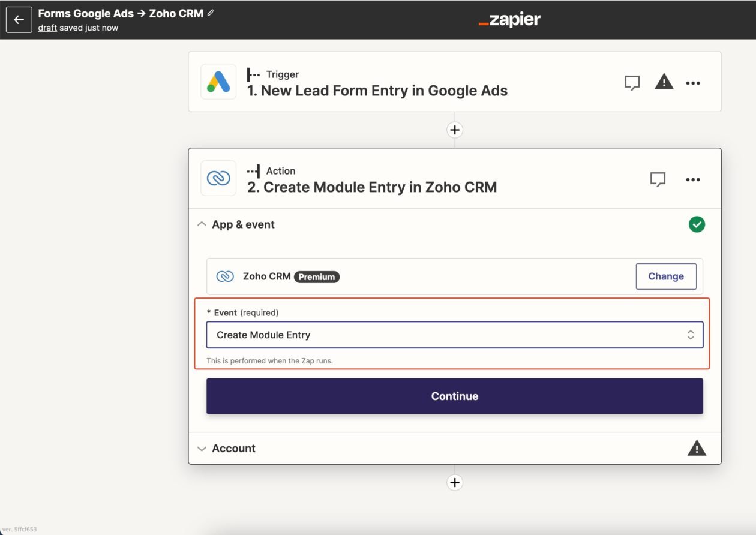Open the Google Ads trigger app icon

[218, 82]
